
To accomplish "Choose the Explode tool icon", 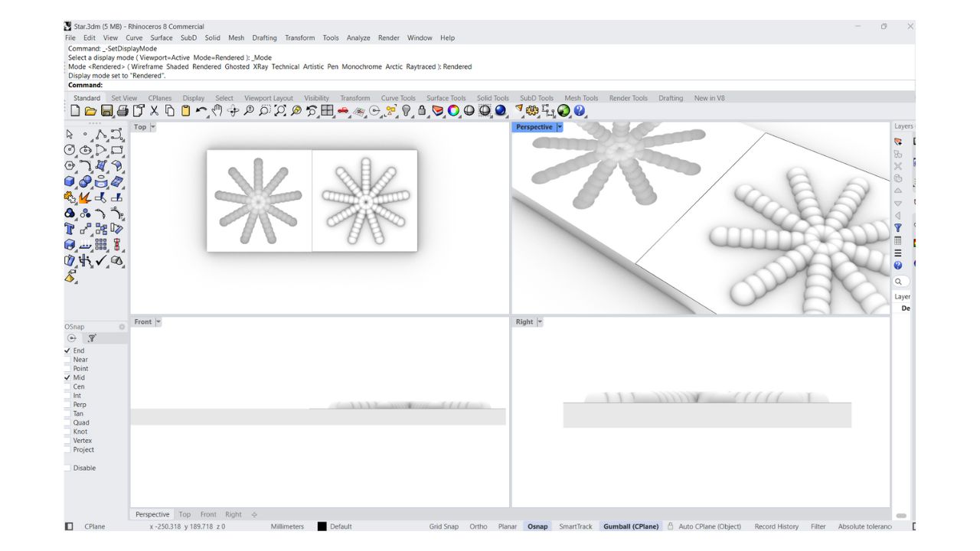I will (85, 198).
